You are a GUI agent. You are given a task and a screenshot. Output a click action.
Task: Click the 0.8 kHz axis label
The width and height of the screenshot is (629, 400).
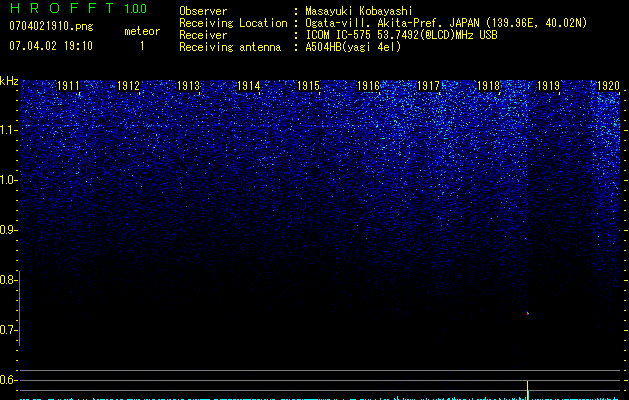(8, 280)
